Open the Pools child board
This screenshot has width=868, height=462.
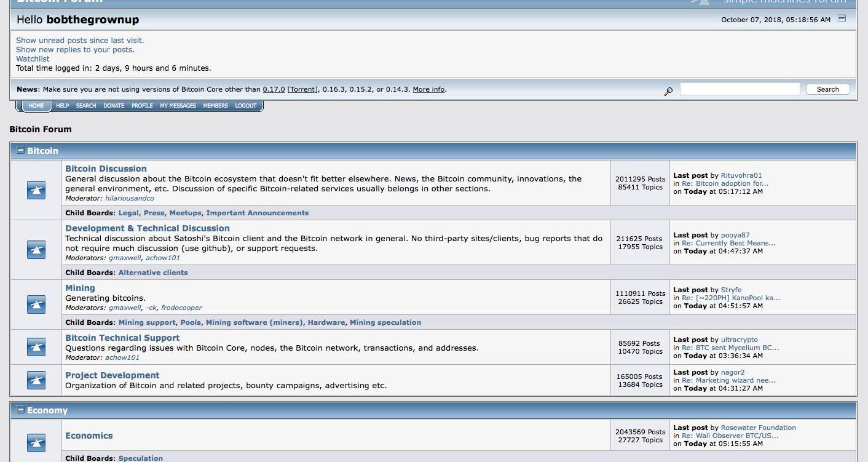pyautogui.click(x=191, y=322)
